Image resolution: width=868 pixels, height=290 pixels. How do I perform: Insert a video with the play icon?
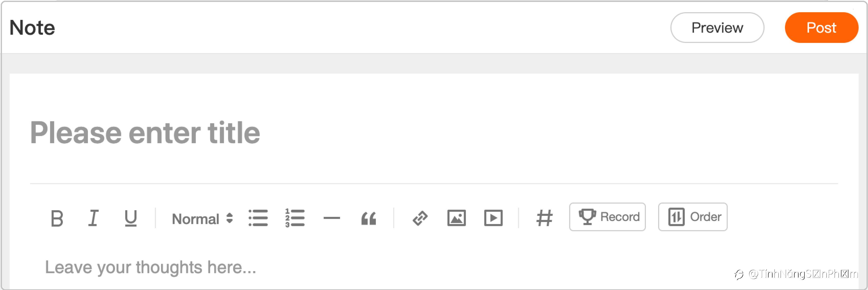[x=493, y=218]
